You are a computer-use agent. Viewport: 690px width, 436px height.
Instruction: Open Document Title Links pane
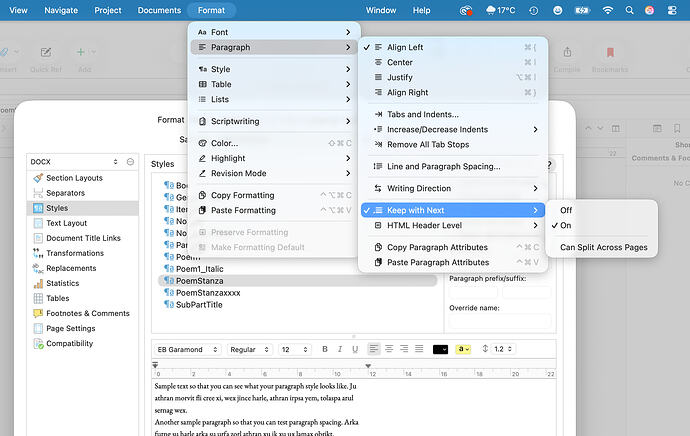tap(83, 238)
